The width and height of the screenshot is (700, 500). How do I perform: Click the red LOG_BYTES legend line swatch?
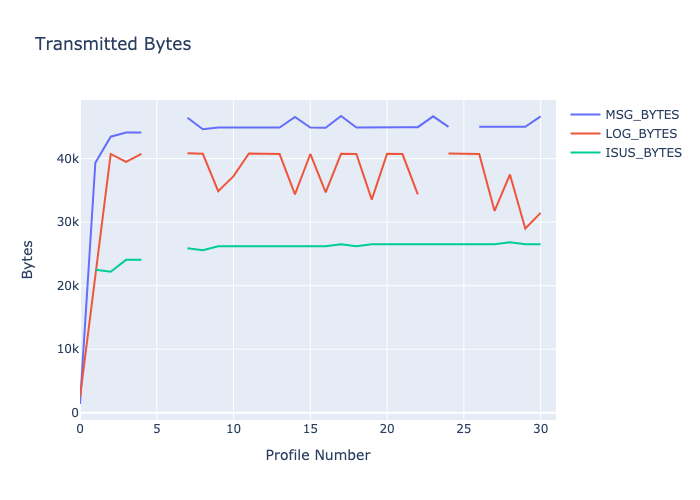(585, 133)
